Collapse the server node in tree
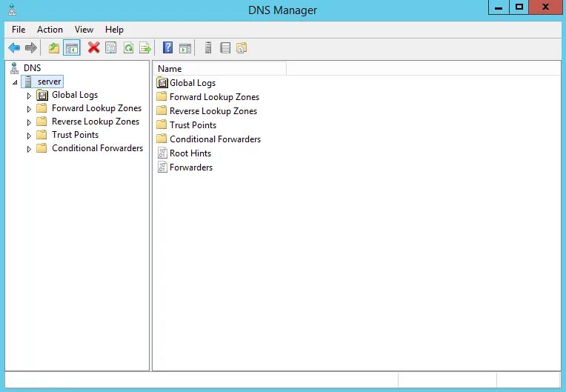Viewport: 566px width, 392px height. click(x=15, y=82)
